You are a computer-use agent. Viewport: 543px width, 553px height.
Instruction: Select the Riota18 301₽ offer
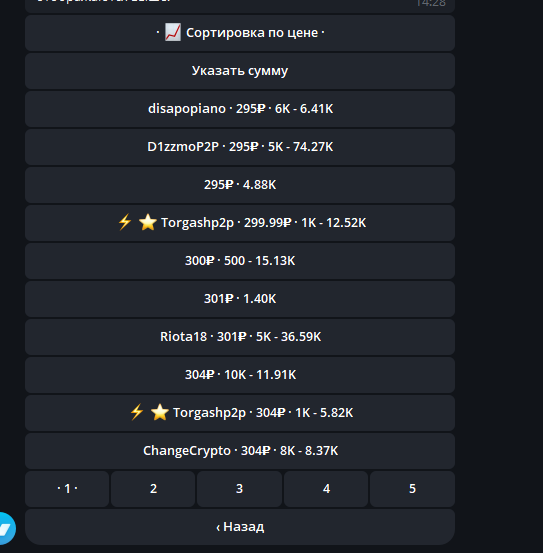240,337
